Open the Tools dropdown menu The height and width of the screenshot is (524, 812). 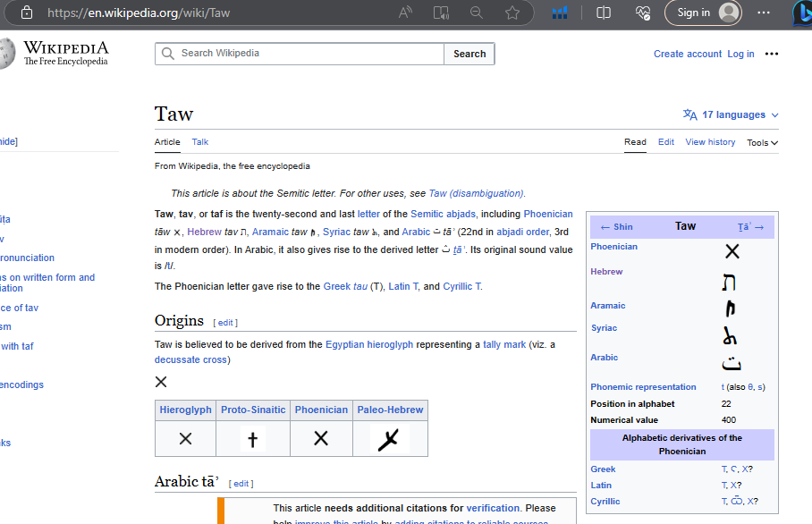point(762,142)
